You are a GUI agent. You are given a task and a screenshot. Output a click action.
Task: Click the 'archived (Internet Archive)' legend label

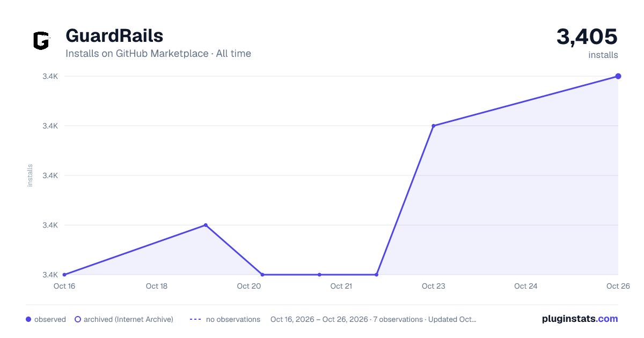click(x=128, y=319)
